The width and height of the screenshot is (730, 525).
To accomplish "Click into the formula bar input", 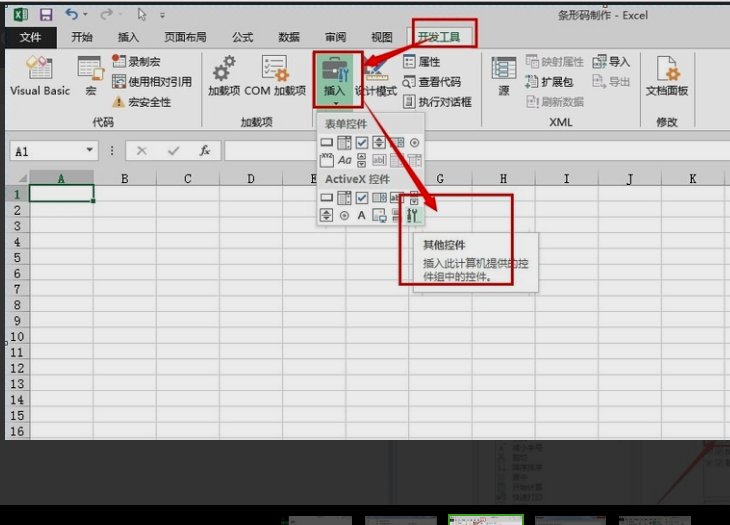I will (x=477, y=151).
